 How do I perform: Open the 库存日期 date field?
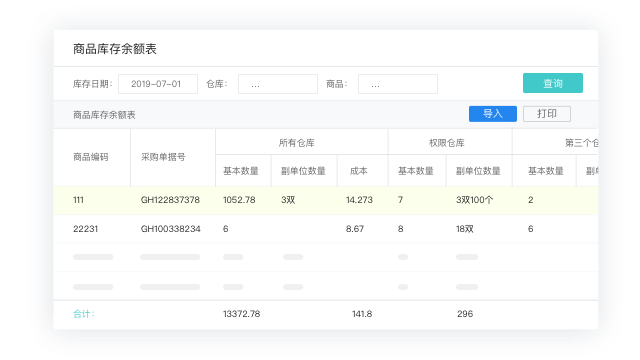coord(158,84)
